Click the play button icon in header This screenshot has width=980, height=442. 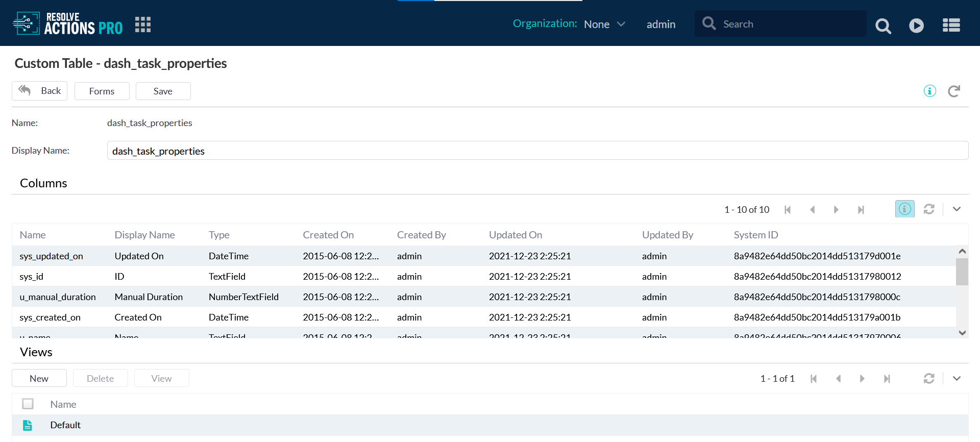click(916, 26)
